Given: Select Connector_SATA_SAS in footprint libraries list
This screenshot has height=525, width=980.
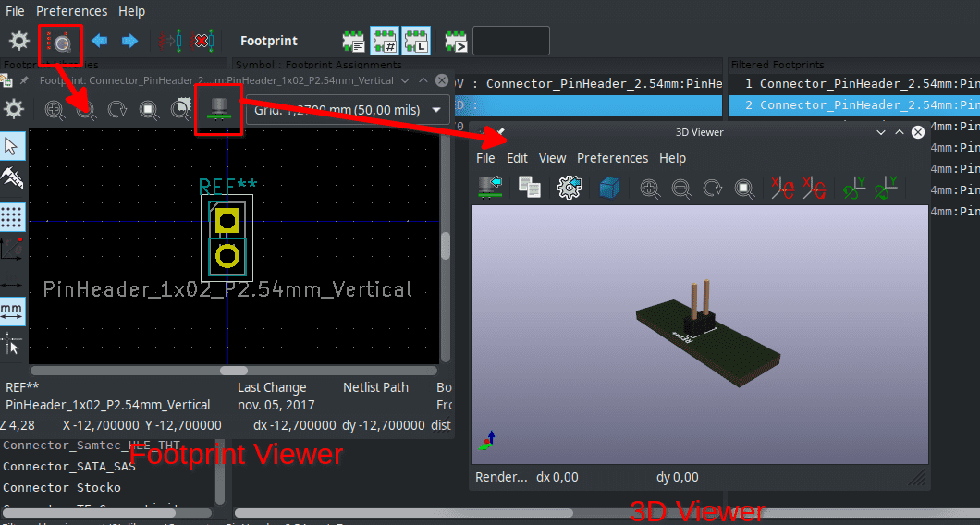Looking at the screenshot, I should point(69,466).
